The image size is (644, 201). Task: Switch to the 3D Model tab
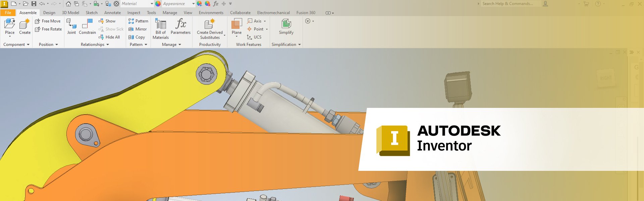pos(70,13)
